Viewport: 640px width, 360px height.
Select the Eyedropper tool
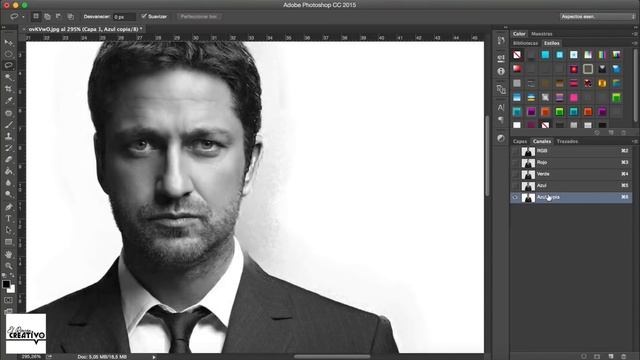(x=8, y=100)
